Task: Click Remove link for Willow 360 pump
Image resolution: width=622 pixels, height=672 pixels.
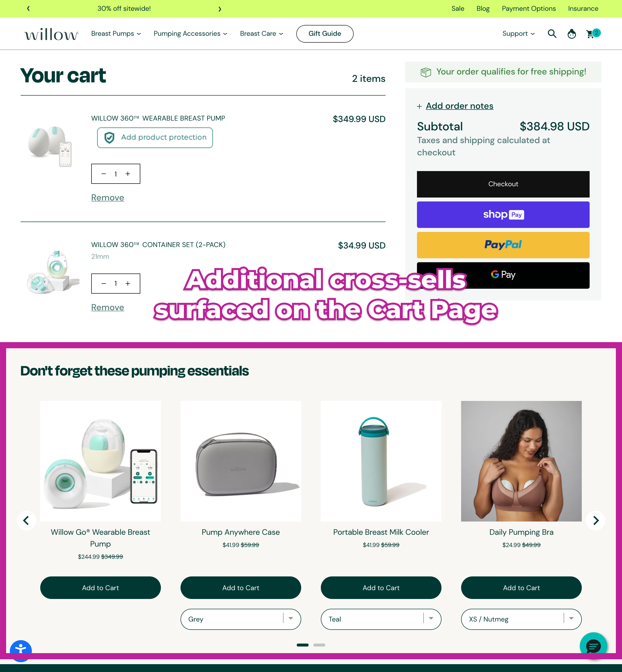Action: [107, 197]
